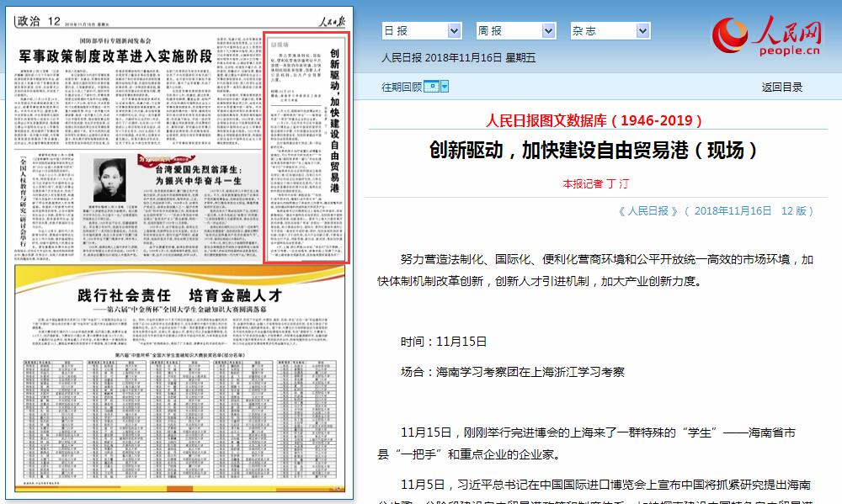Screen dimensions: 842x504
Task: Click the 往期回顾 label
Action: pyautogui.click(x=402, y=87)
